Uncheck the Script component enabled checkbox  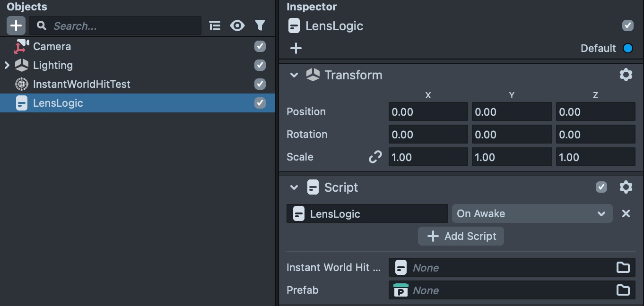click(601, 187)
